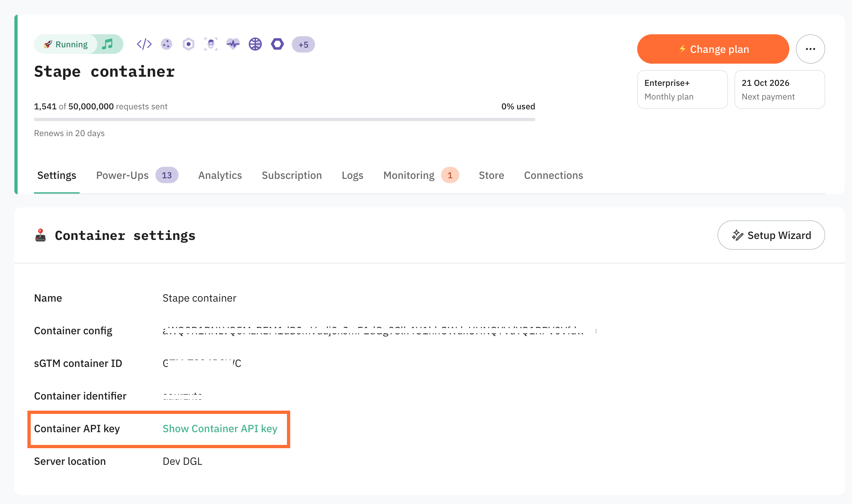Click the 13 badge beside Power-Ups
Image resolution: width=852 pixels, height=504 pixels.
[x=167, y=175]
